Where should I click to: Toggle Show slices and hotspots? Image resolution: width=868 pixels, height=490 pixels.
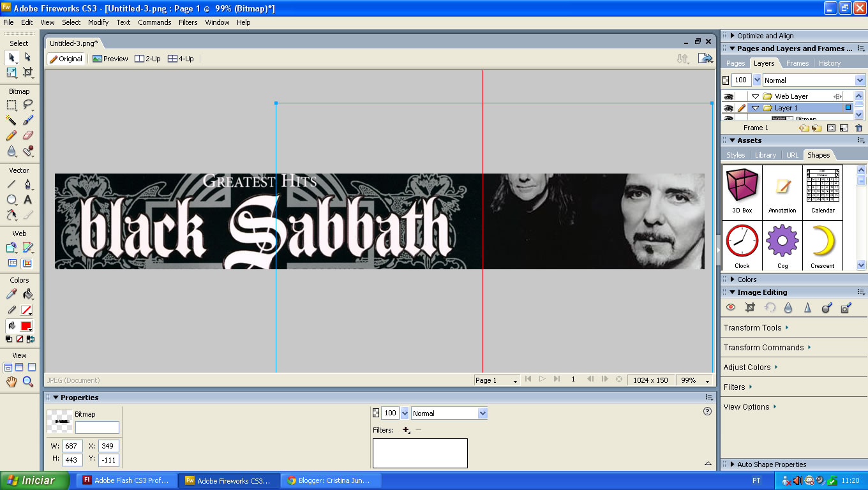[x=27, y=263]
